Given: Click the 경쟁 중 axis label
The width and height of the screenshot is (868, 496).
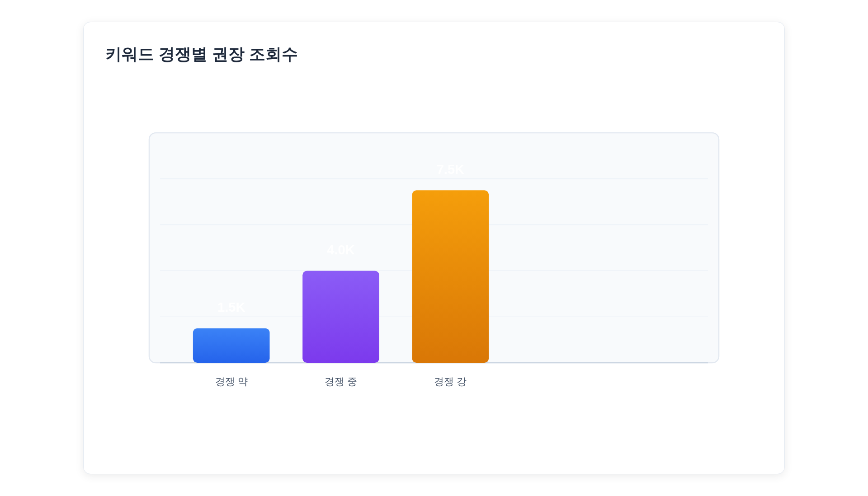Looking at the screenshot, I should 340,382.
